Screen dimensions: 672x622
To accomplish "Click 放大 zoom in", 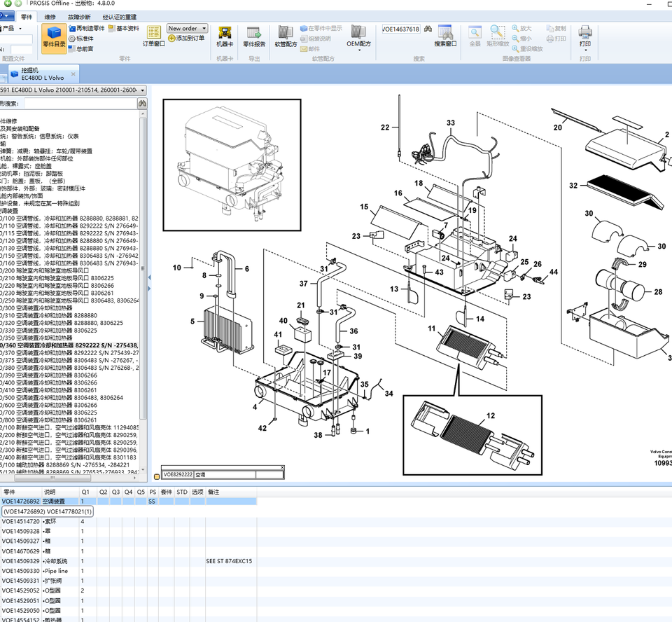I will click(x=521, y=28).
